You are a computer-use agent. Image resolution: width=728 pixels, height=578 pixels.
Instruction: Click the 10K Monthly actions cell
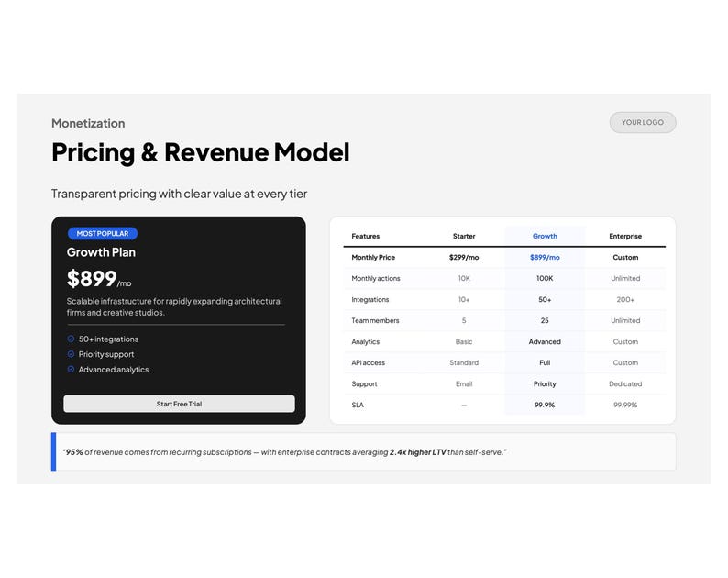(x=464, y=278)
